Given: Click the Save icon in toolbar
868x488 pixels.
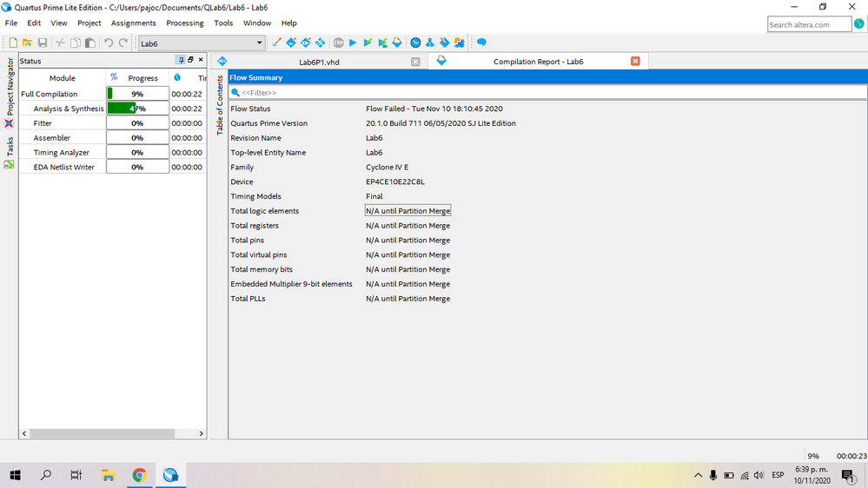Looking at the screenshot, I should point(42,43).
